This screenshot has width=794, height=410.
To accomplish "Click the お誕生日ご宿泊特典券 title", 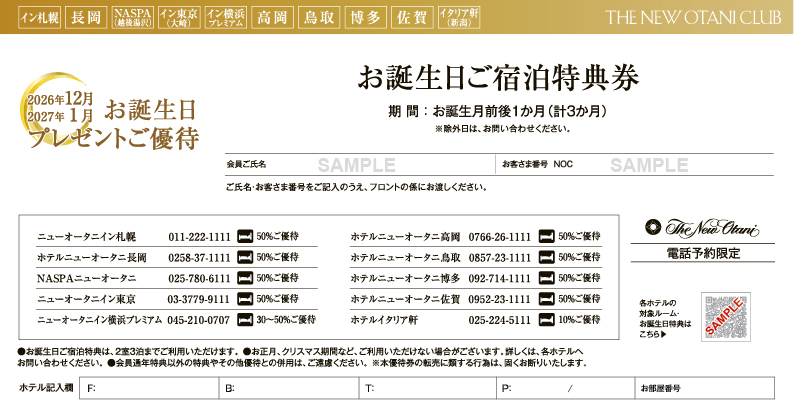I will coord(499,78).
